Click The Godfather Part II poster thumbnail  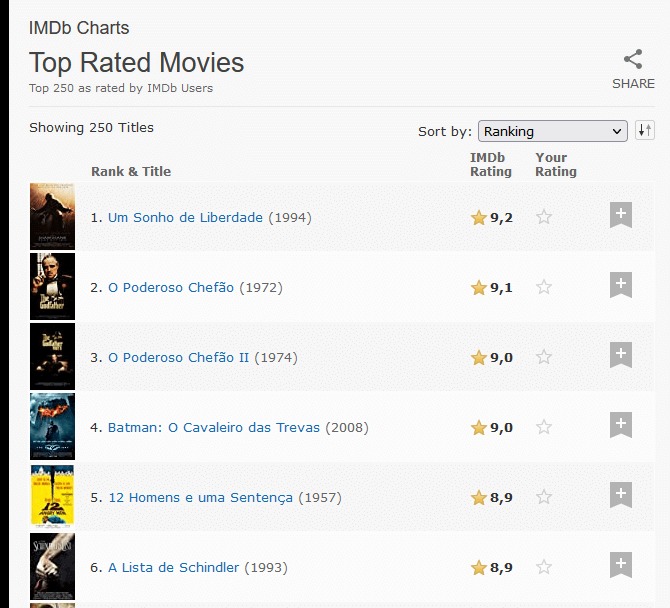(x=52, y=356)
